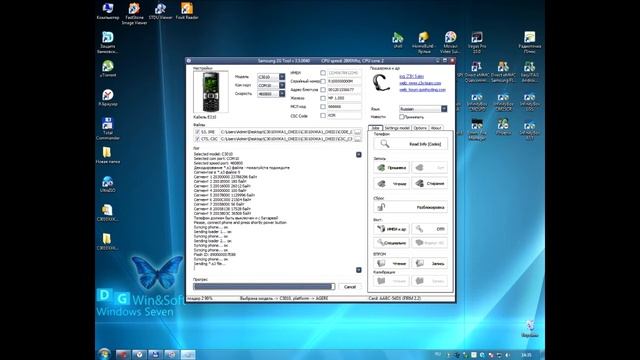Click the Разблокировка unlock button
The image size is (640, 360).
click(x=411, y=207)
